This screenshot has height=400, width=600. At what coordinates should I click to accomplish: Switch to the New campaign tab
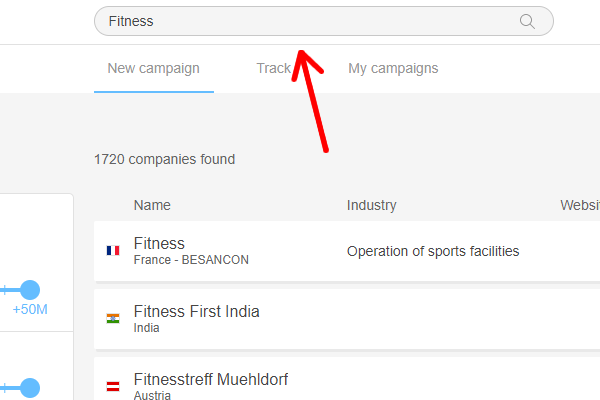tap(153, 69)
